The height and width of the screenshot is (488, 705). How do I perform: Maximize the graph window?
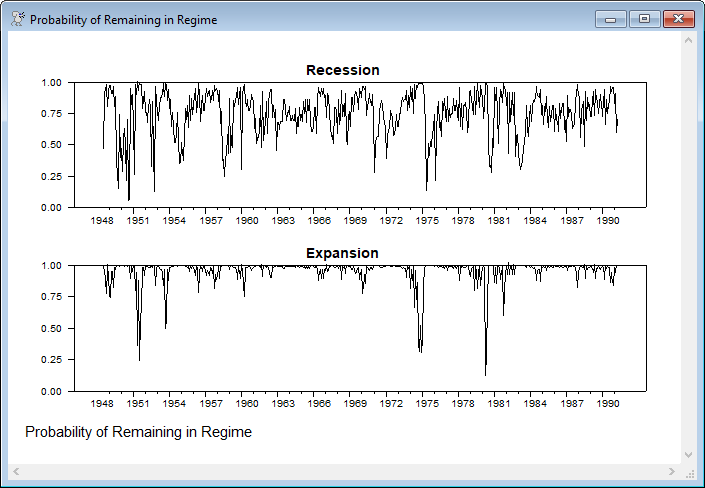(643, 19)
